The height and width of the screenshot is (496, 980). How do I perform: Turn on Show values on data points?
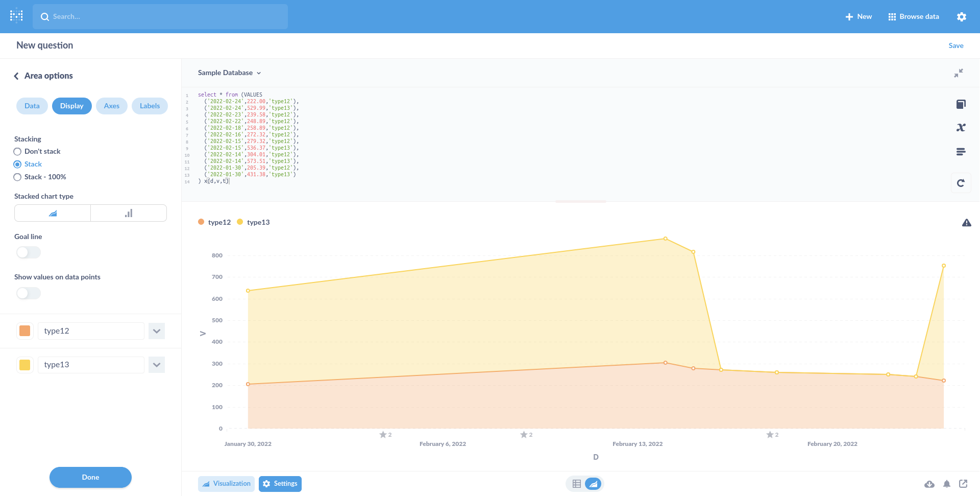pos(28,293)
